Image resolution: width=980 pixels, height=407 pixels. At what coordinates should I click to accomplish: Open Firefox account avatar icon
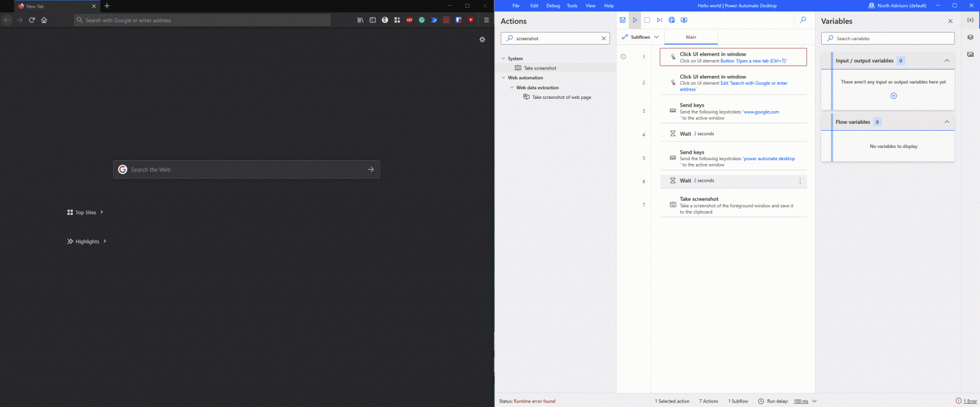pyautogui.click(x=385, y=20)
